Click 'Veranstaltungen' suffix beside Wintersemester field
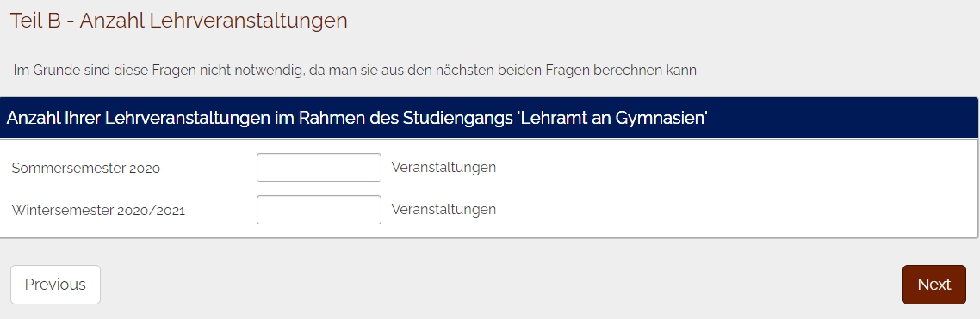This screenshot has width=980, height=319. pyautogui.click(x=443, y=209)
